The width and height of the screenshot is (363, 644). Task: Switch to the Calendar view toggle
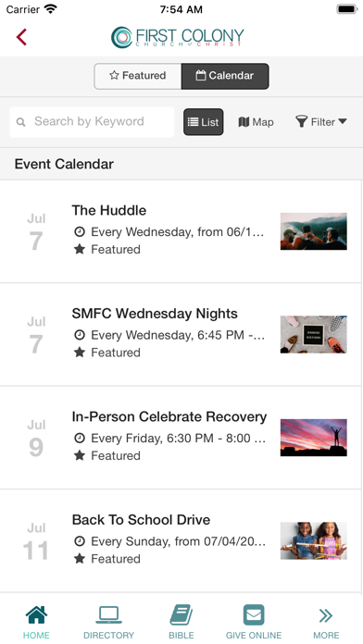click(x=225, y=76)
